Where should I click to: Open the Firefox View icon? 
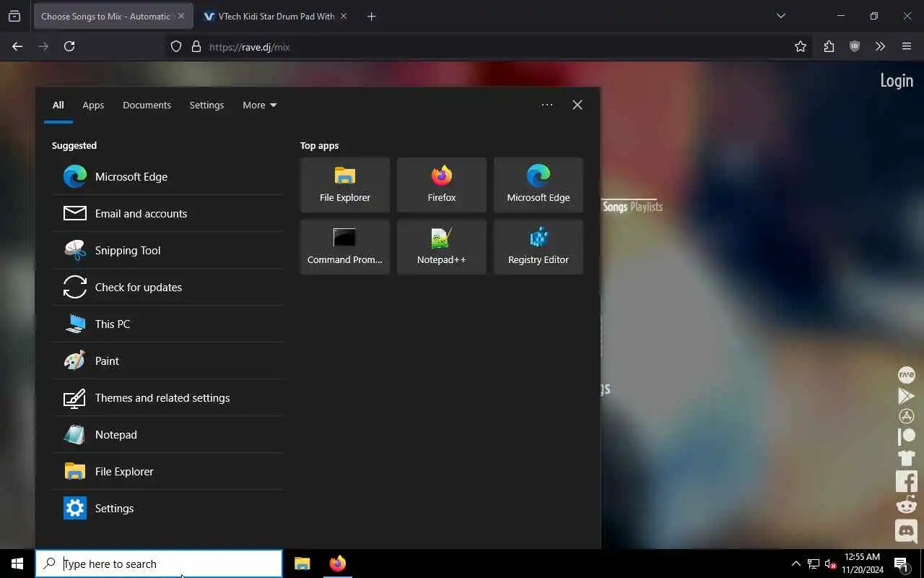coord(14,16)
